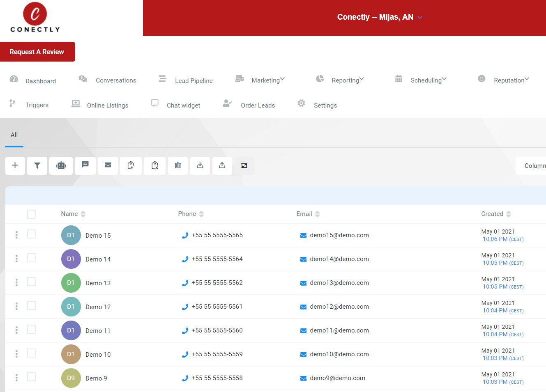546x392 pixels.
Task: Check the box for Demo 10
Action: 32,353
